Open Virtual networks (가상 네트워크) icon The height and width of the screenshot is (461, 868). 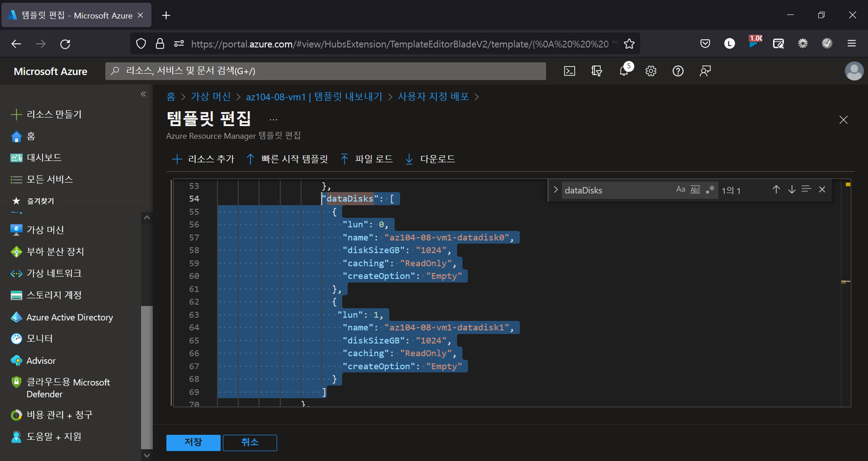click(x=16, y=274)
